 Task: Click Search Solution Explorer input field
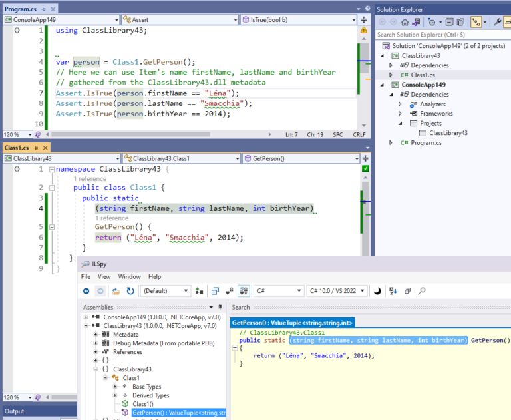point(443,35)
